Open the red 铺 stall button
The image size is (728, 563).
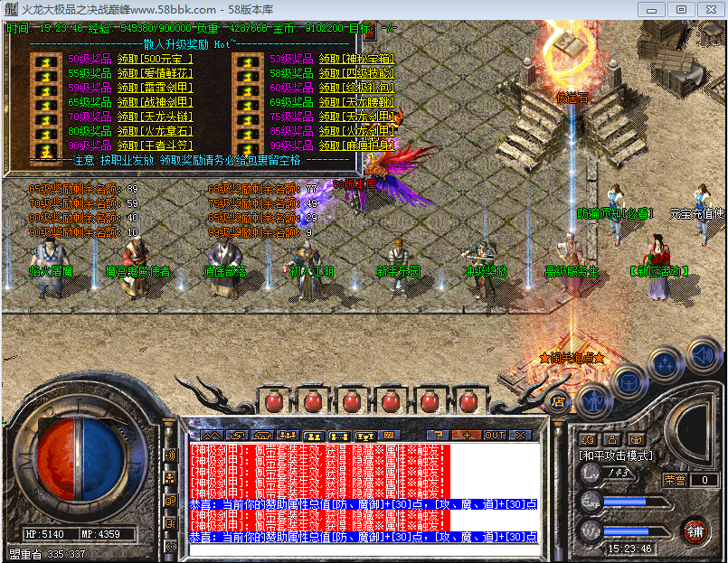695,532
